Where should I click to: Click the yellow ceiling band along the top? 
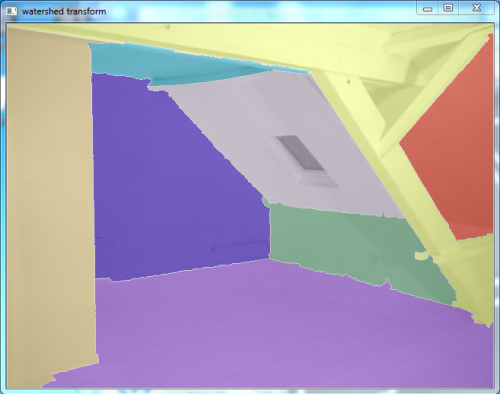(233, 40)
